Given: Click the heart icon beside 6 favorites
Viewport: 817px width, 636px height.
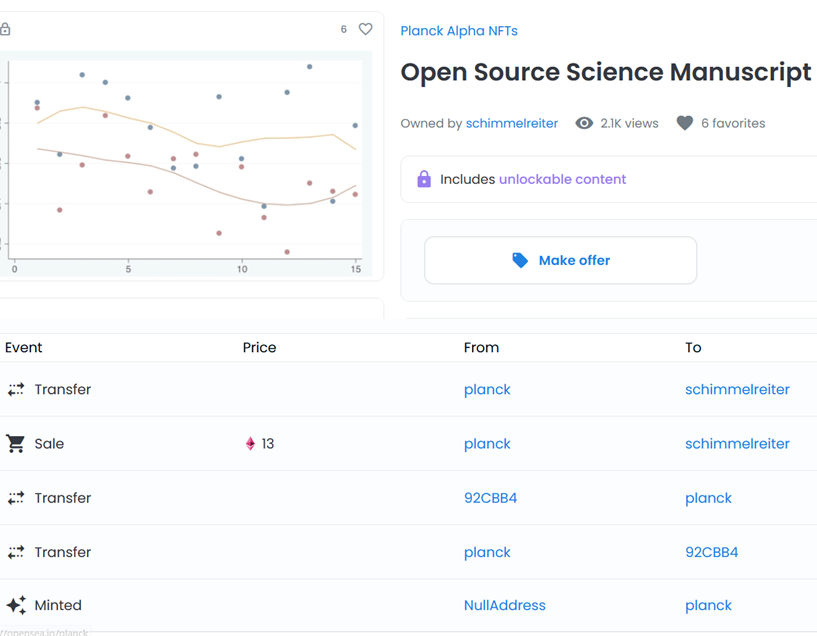Looking at the screenshot, I should pos(684,123).
